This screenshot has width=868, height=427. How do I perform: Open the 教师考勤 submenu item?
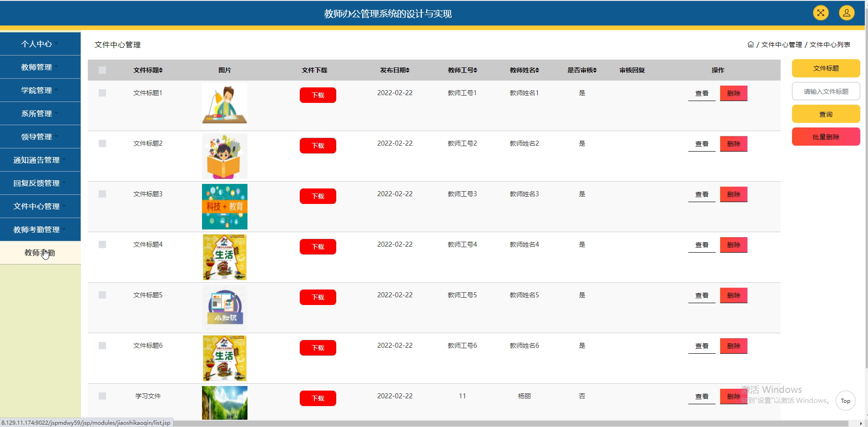click(x=40, y=253)
